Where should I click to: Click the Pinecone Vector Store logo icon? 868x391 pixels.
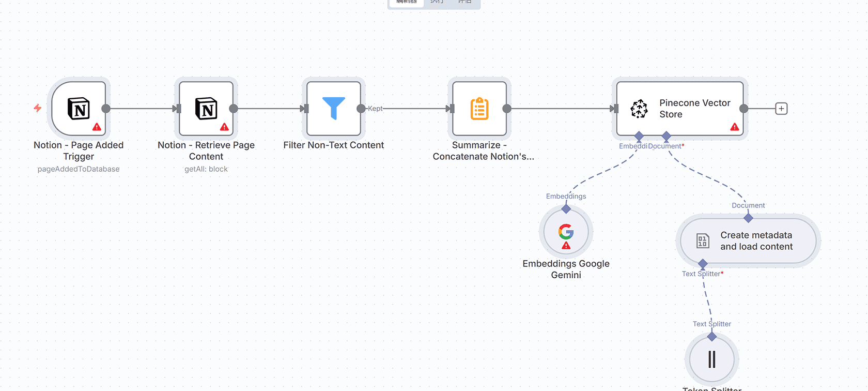[639, 109]
